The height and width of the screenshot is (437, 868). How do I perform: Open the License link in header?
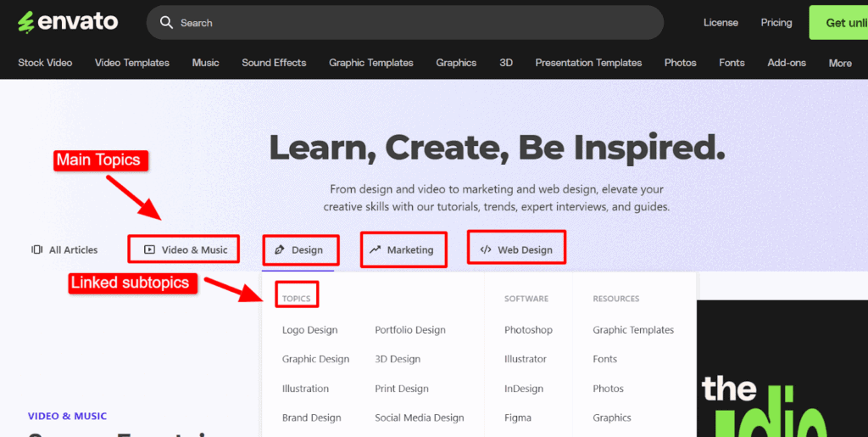(721, 23)
